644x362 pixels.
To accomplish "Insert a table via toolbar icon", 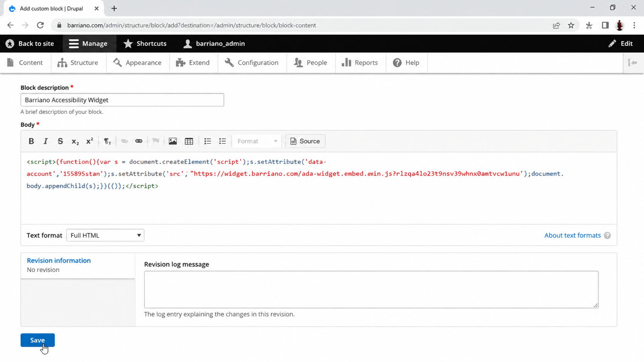I will [189, 141].
